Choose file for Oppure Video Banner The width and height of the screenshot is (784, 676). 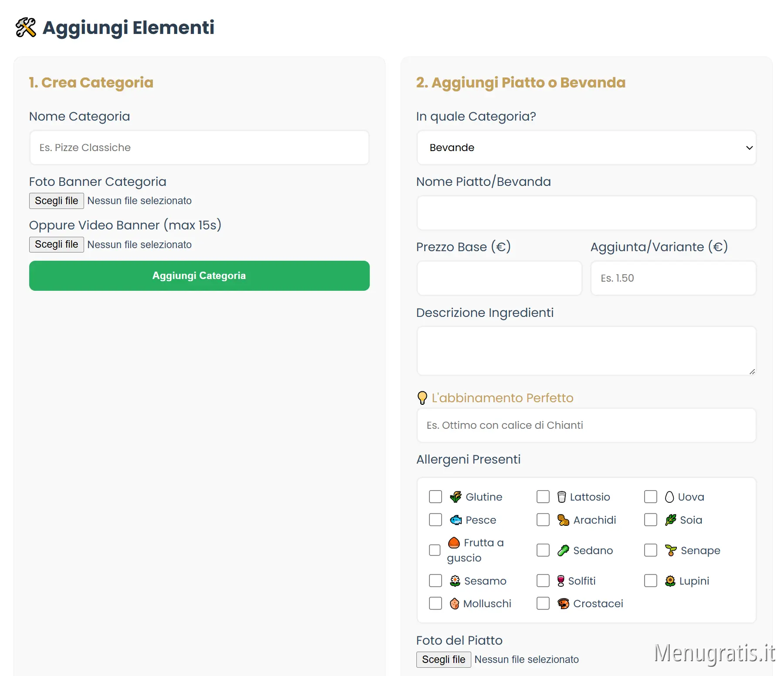click(57, 245)
